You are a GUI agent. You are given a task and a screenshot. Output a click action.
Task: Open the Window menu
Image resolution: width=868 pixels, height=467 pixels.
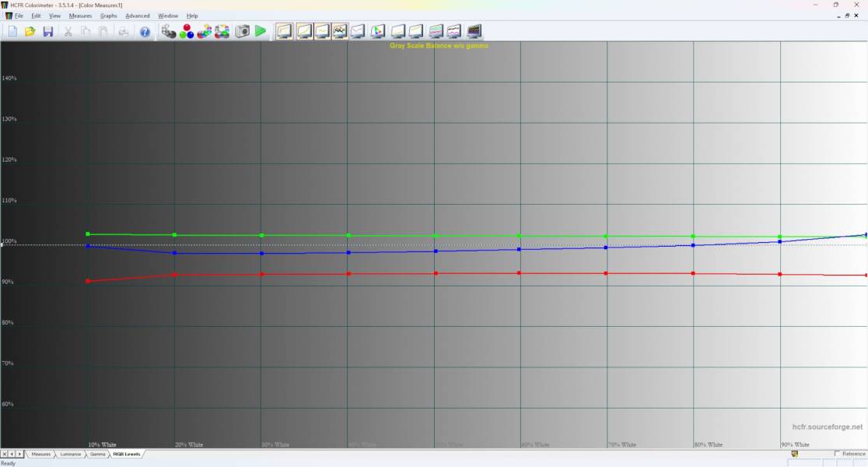(x=168, y=16)
